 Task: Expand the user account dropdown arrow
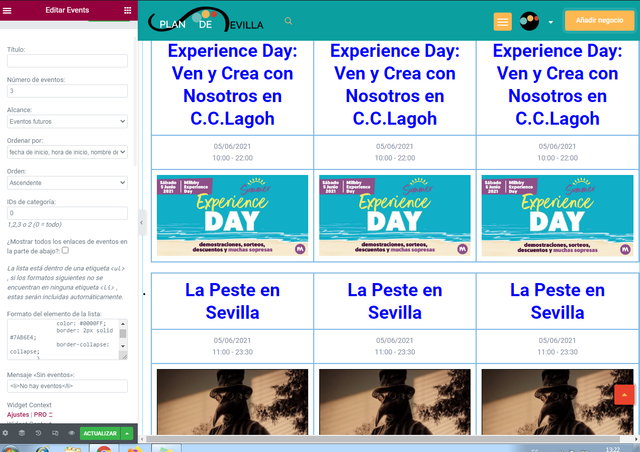[551, 22]
